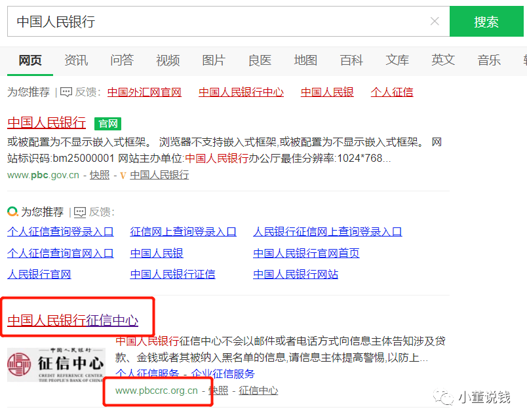Screen dimensions: 527x420
Task: Click the www.pbc.gov.cn URL
Action: point(43,175)
